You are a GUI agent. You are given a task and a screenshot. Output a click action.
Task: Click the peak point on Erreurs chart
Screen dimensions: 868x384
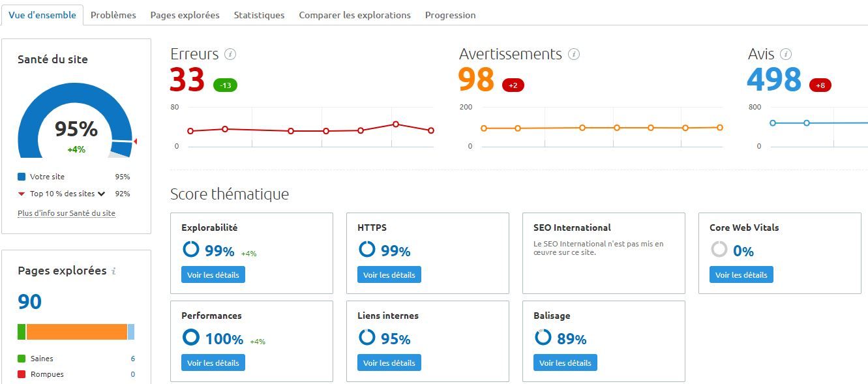(x=396, y=124)
